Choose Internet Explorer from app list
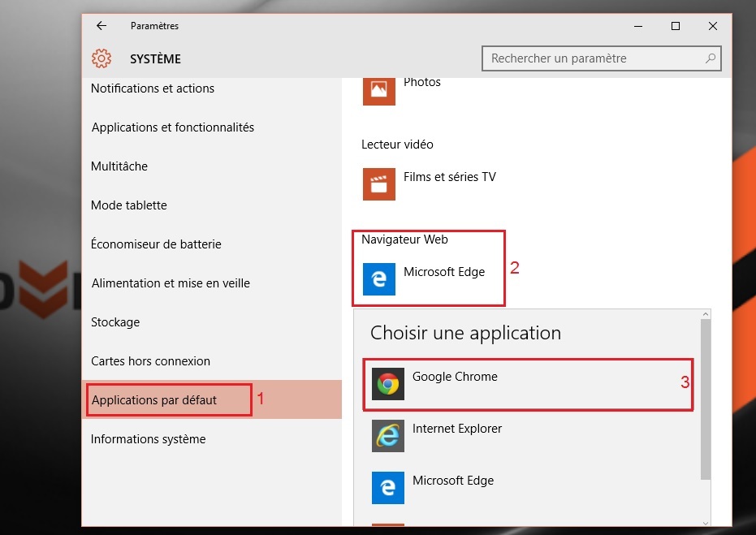 pos(528,436)
